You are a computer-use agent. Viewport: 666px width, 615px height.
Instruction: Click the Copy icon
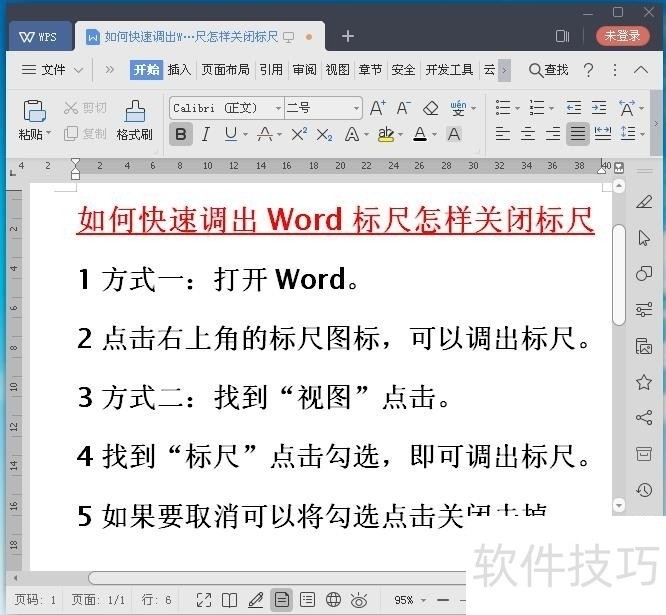pyautogui.click(x=71, y=134)
